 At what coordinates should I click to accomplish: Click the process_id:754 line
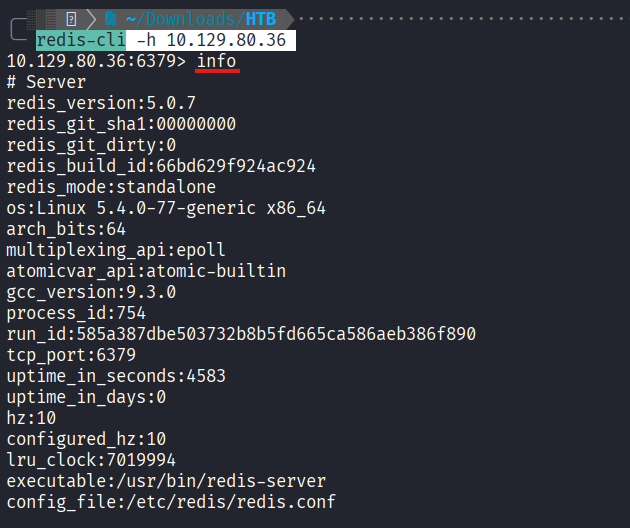(76, 313)
